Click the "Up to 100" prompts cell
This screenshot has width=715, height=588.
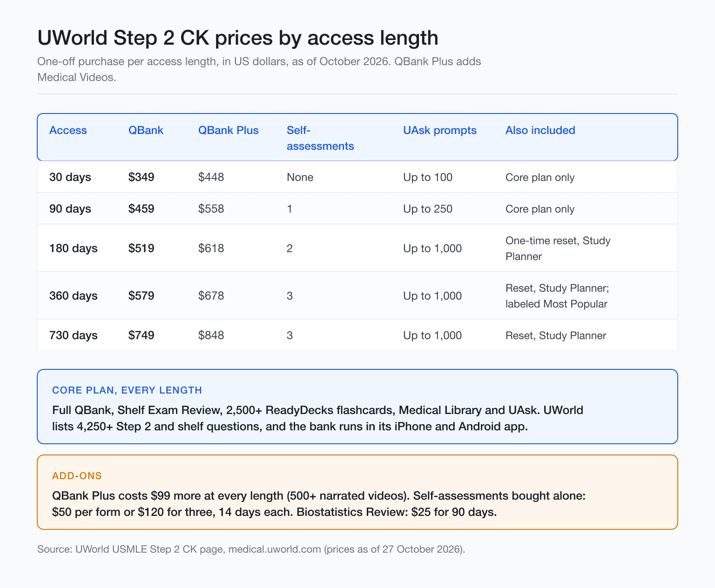428,177
